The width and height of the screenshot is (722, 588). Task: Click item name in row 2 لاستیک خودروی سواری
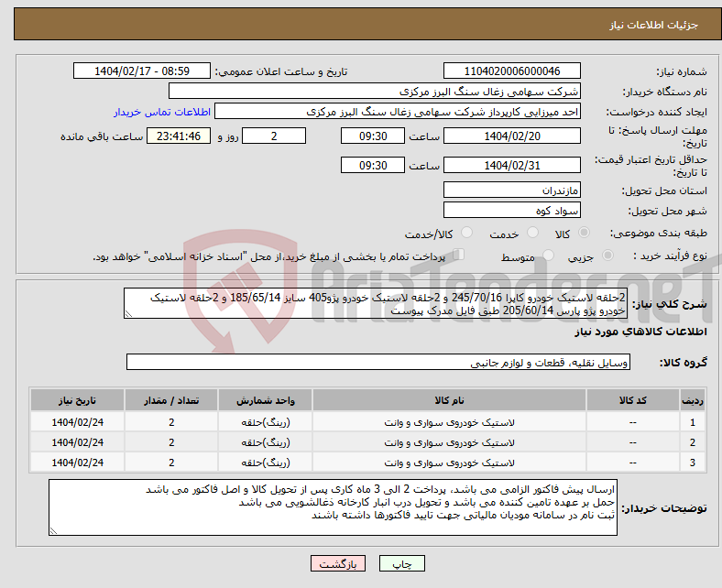pos(449,442)
